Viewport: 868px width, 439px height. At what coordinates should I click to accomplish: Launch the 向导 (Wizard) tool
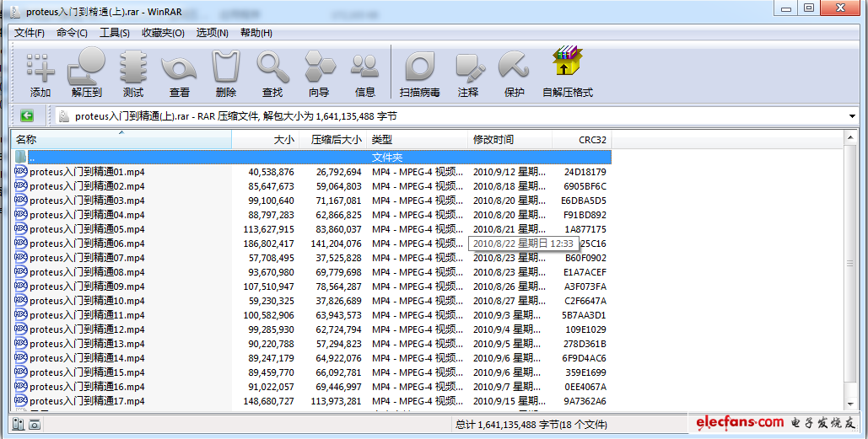(320, 73)
